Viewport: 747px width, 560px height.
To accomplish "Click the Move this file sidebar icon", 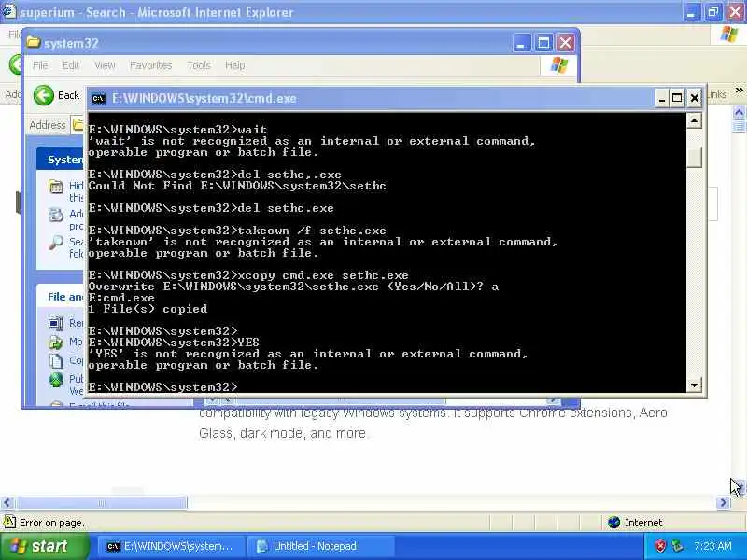I will click(56, 342).
